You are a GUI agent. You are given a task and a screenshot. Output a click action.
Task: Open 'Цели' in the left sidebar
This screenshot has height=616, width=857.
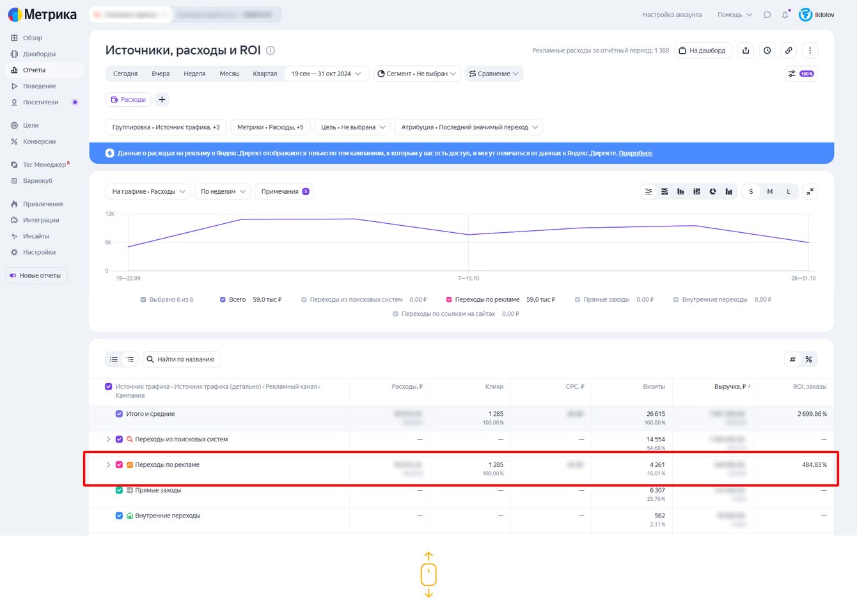tap(31, 125)
